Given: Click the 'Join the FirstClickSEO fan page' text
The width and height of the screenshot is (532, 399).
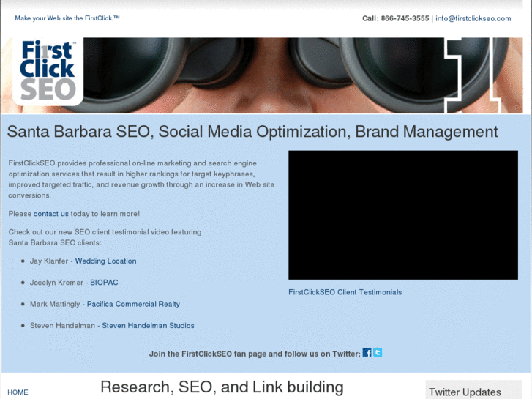Looking at the screenshot, I should (x=255, y=354).
